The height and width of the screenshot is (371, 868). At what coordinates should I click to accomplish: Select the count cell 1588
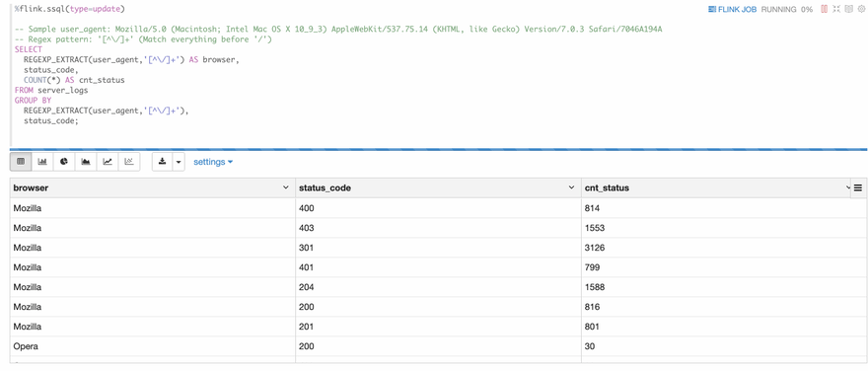[724, 287]
